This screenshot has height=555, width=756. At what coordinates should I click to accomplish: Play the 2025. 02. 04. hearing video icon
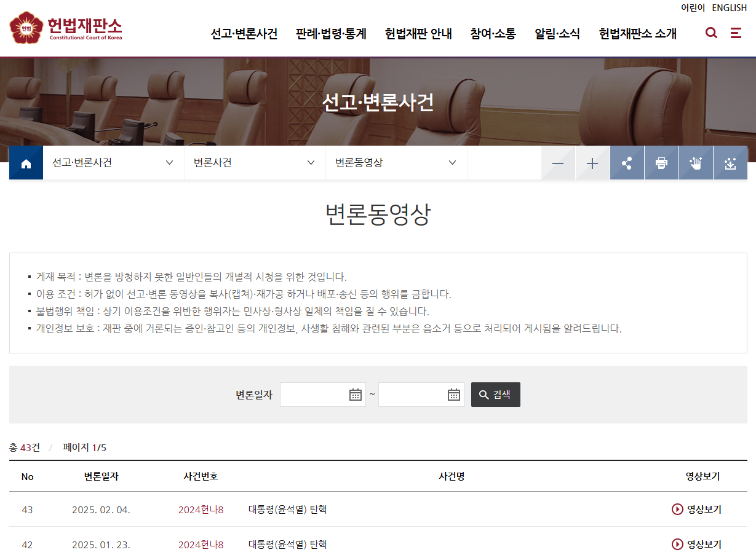click(677, 509)
